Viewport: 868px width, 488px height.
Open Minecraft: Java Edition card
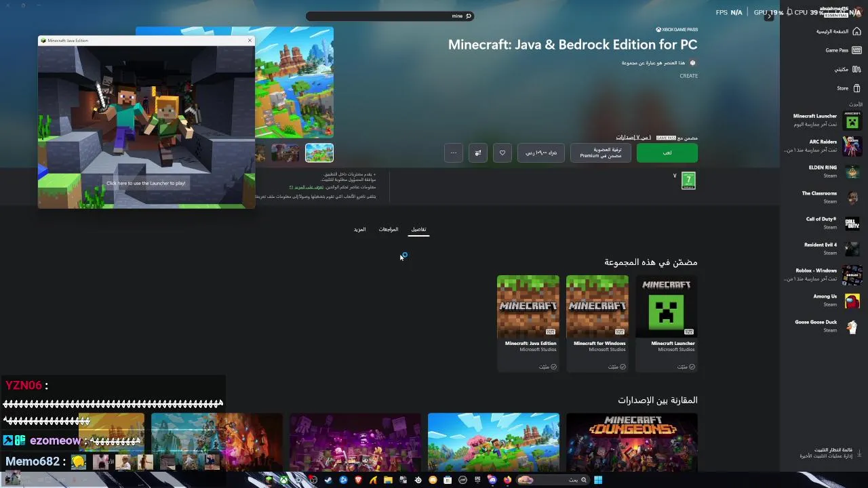click(x=528, y=323)
